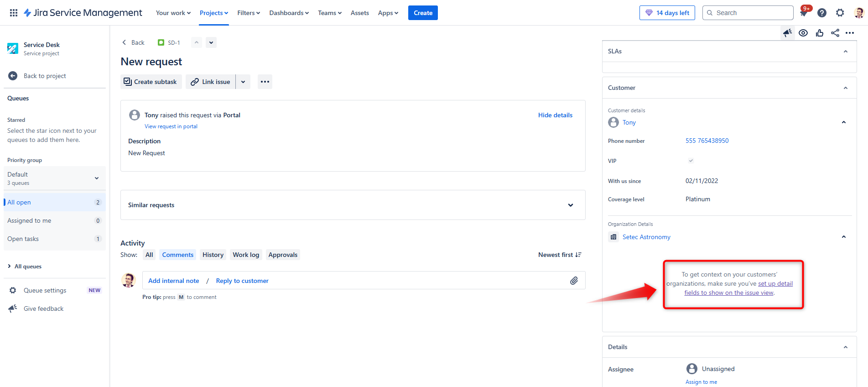
Task: Open Assets in the top navigation
Action: (360, 13)
